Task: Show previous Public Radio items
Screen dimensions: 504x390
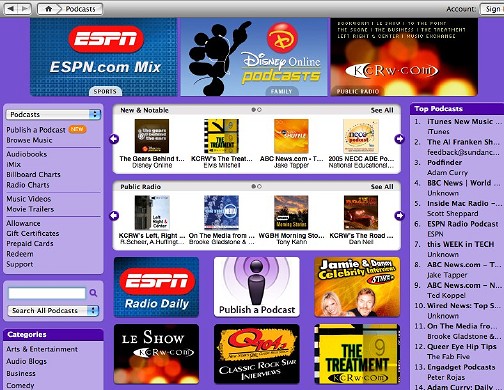Action: (114, 216)
